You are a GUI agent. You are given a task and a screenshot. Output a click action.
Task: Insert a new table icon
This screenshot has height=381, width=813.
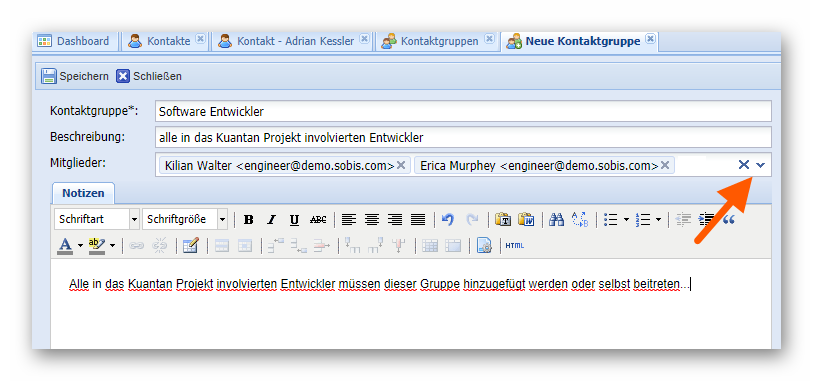click(x=190, y=246)
